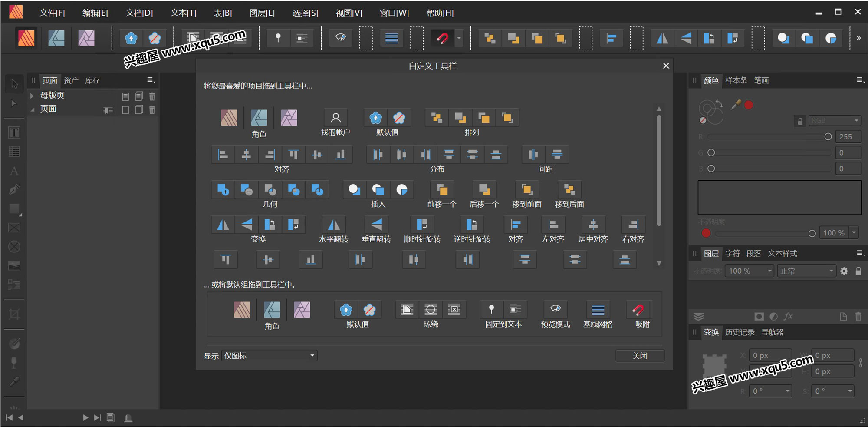868x427 pixels.
Task: Toggle the lock icon beside the RGB selector
Action: click(800, 121)
